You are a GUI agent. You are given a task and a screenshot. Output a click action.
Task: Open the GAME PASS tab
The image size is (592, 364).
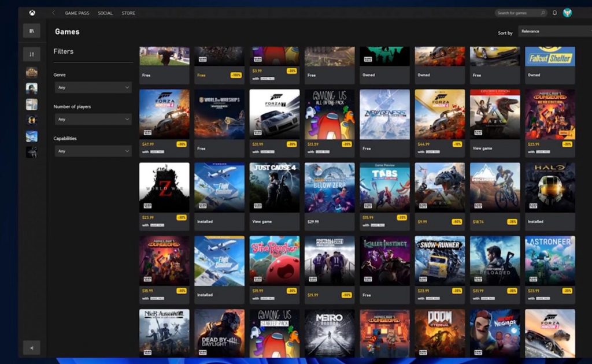pos(77,13)
